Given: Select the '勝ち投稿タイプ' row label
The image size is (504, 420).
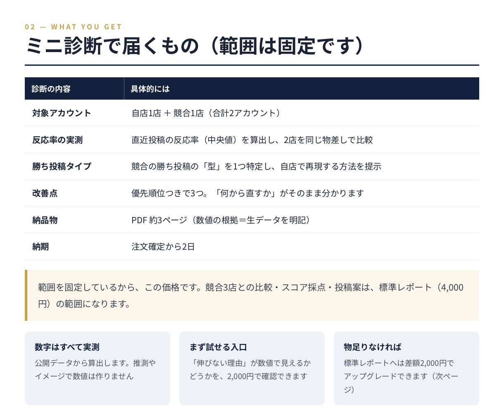Looking at the screenshot, I should pos(62,167).
